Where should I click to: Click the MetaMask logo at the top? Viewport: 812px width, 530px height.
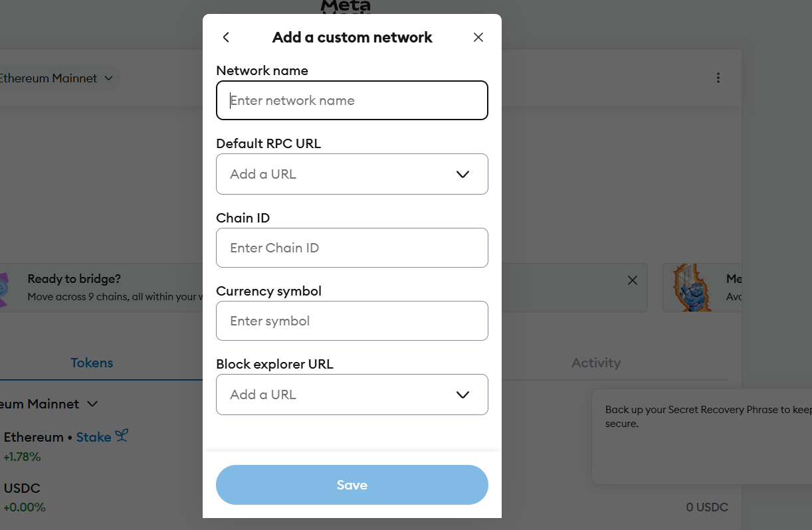pyautogui.click(x=346, y=7)
